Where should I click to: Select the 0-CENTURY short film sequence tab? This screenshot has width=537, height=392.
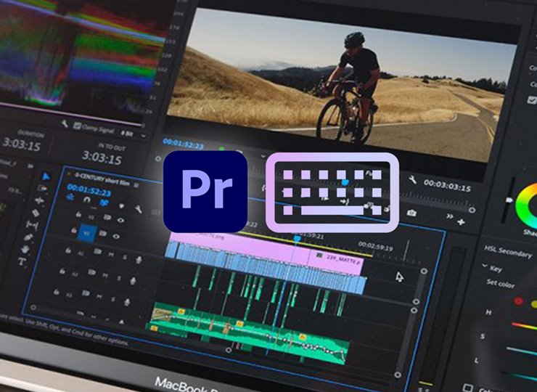pos(102,179)
